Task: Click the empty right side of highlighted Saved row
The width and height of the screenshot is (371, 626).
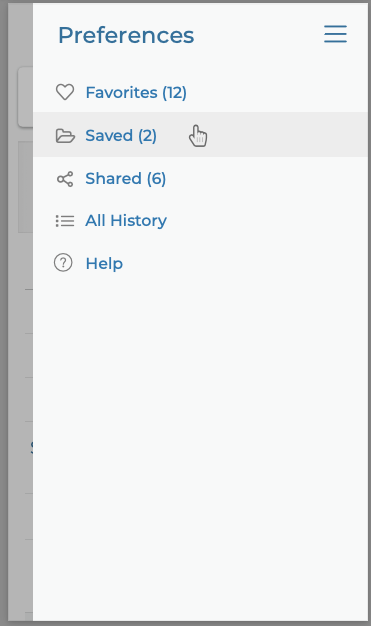Action: (x=288, y=135)
